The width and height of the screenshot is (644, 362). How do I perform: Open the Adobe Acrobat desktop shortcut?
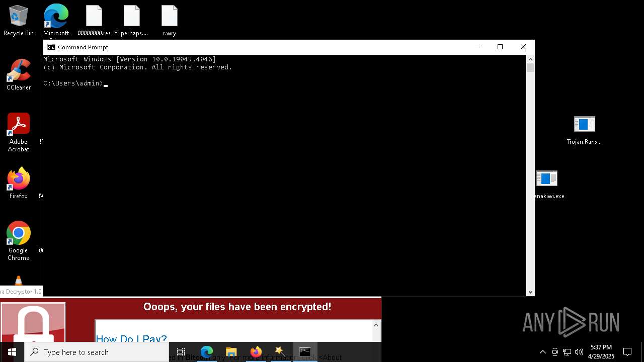click(x=19, y=133)
